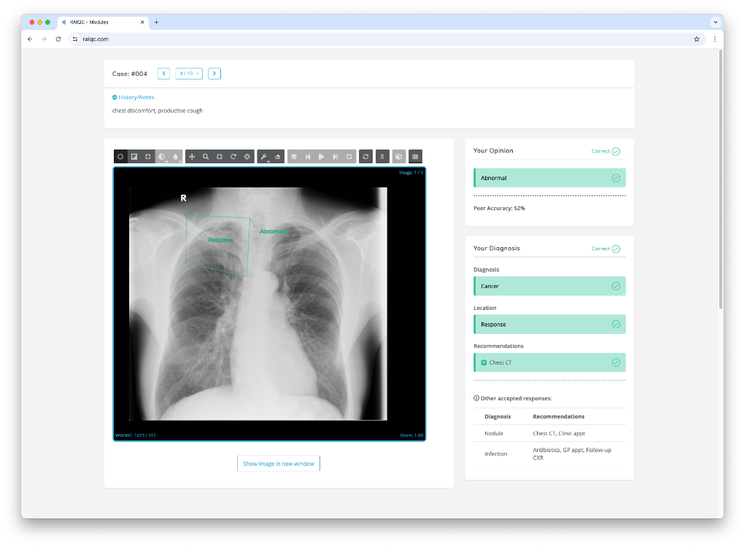Image resolution: width=747 pixels, height=560 pixels.
Task: Select the Abnormal opinion option
Action: [x=549, y=177]
